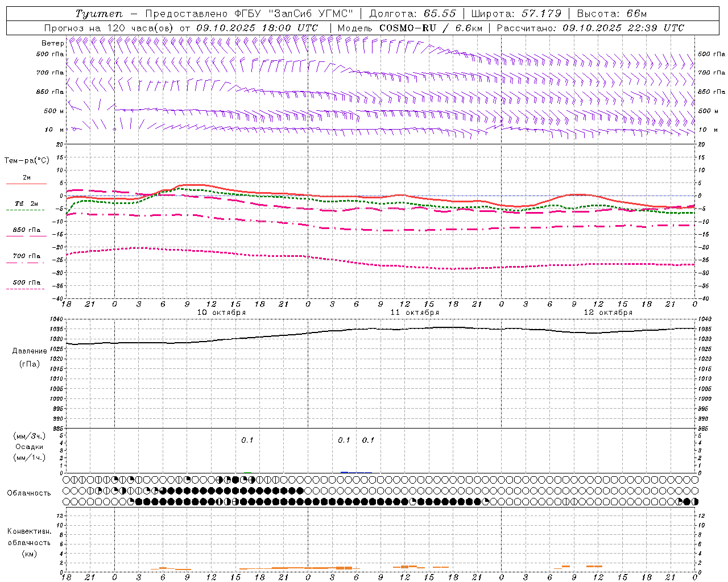Screen dimensions: 728x582
Task: Click the blue precipitation bar on 11 октября
Action: click(x=344, y=472)
